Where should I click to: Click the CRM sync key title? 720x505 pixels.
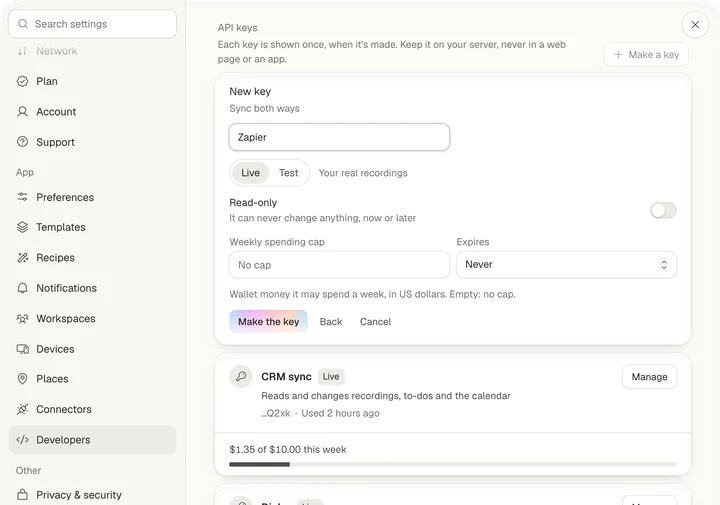click(286, 377)
